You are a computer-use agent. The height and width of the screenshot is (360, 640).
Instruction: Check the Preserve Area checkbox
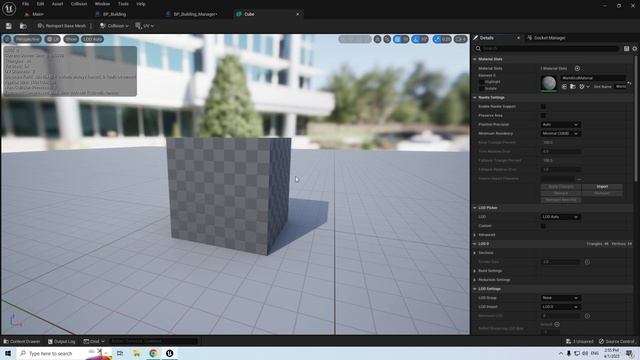[543, 116]
